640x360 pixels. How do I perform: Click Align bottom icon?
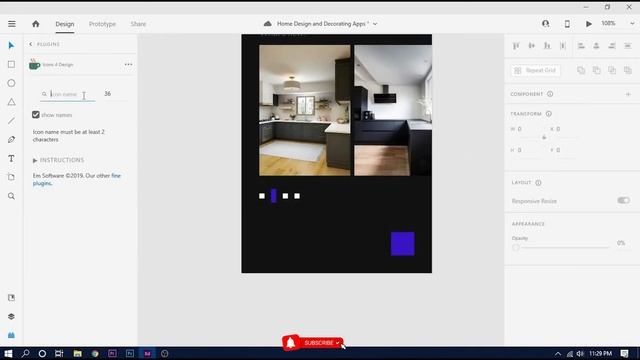(547, 46)
